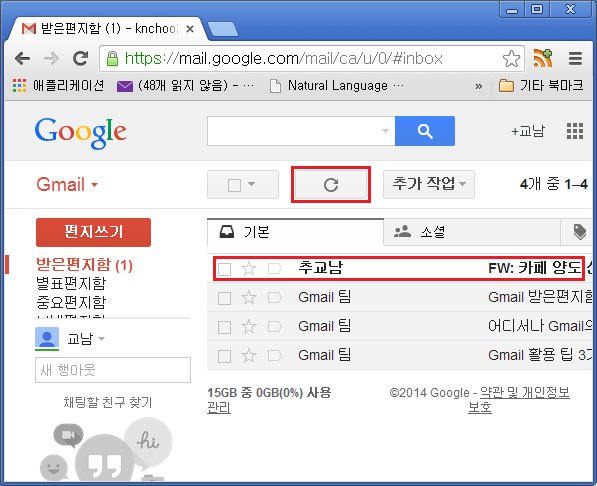This screenshot has width=597, height=486.
Task: Click the browser back arrow
Action: 22,59
